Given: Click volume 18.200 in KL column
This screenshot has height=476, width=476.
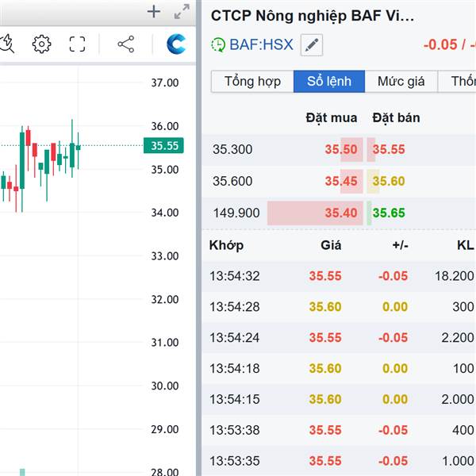Looking at the screenshot, I should pos(454,276).
